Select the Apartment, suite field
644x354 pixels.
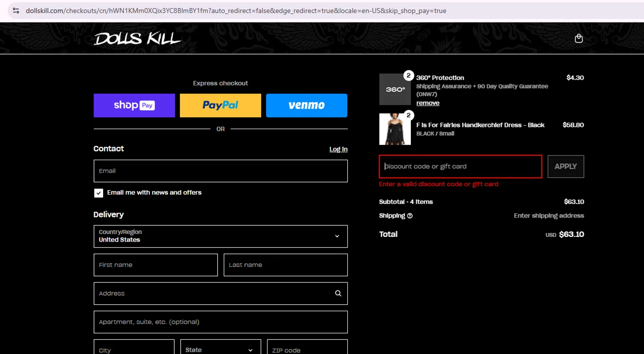tap(221, 322)
